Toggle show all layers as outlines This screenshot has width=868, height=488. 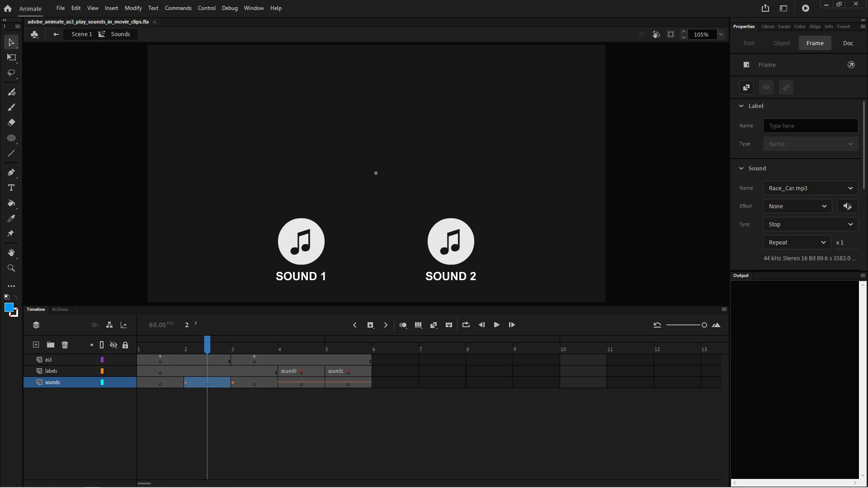pos(102,345)
